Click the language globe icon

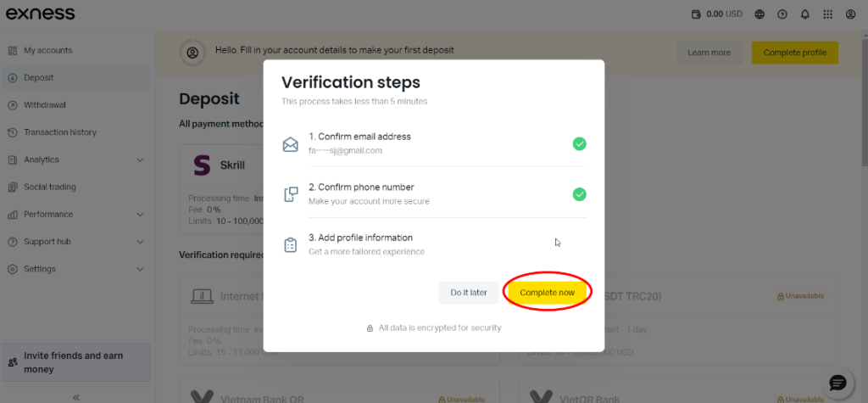pyautogui.click(x=759, y=14)
